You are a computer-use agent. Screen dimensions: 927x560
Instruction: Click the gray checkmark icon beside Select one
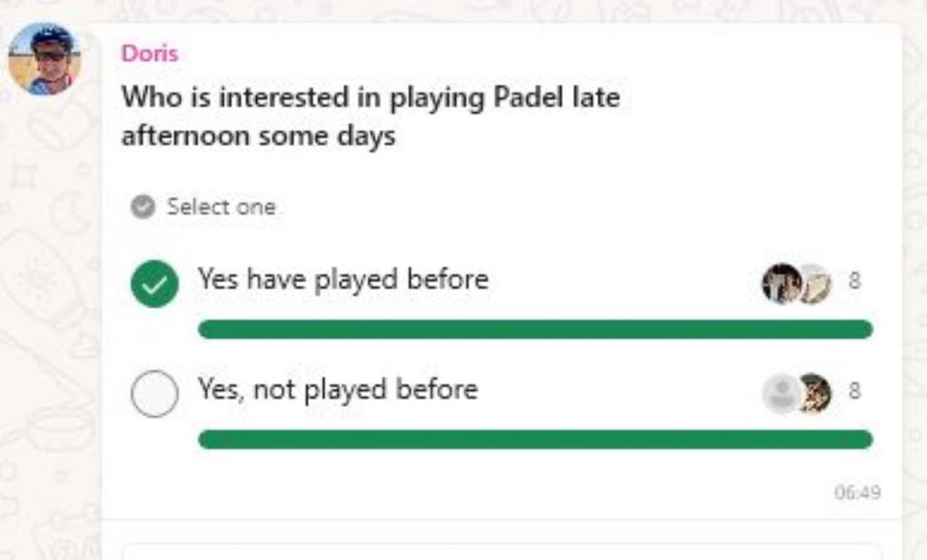[142, 207]
